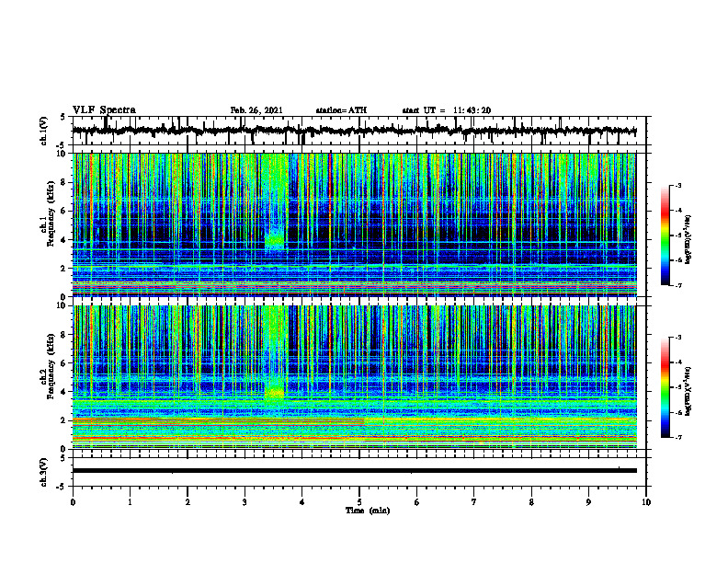Viewport: 728px width, 563px height.
Task: Click the "station=ATH" header label
Action: click(341, 110)
